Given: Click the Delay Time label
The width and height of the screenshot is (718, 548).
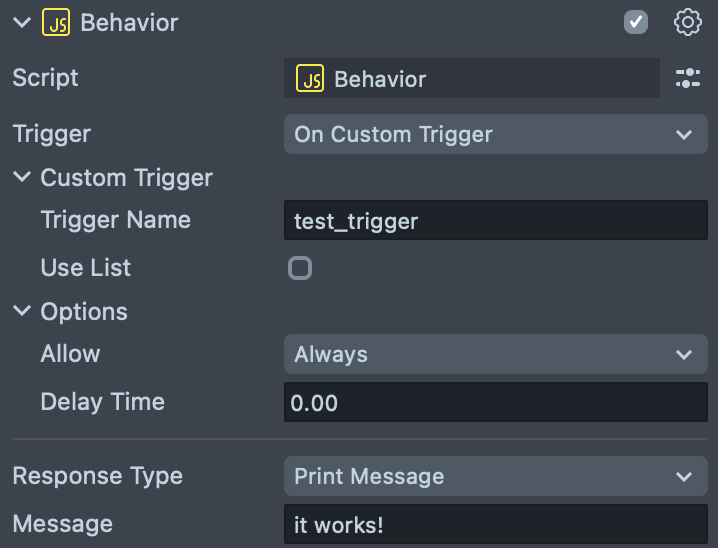Looking at the screenshot, I should tap(102, 402).
